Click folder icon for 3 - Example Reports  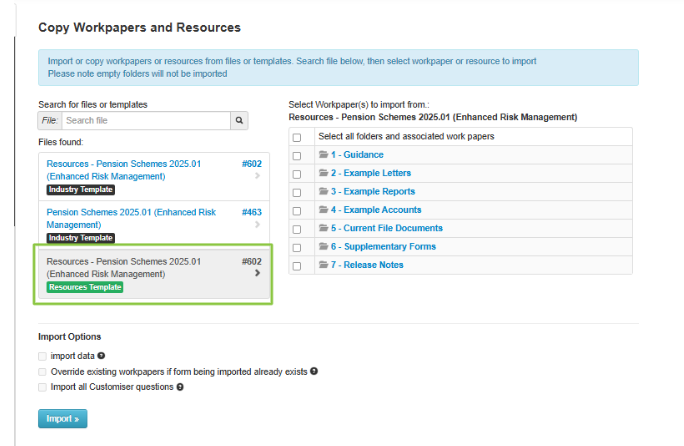[323, 192]
